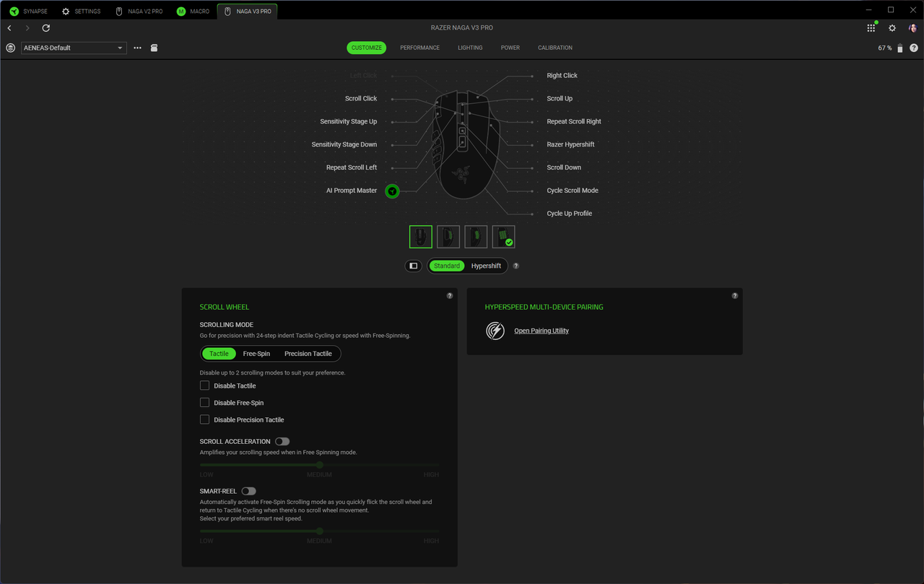Select Tactile scrolling mode

[x=219, y=354]
